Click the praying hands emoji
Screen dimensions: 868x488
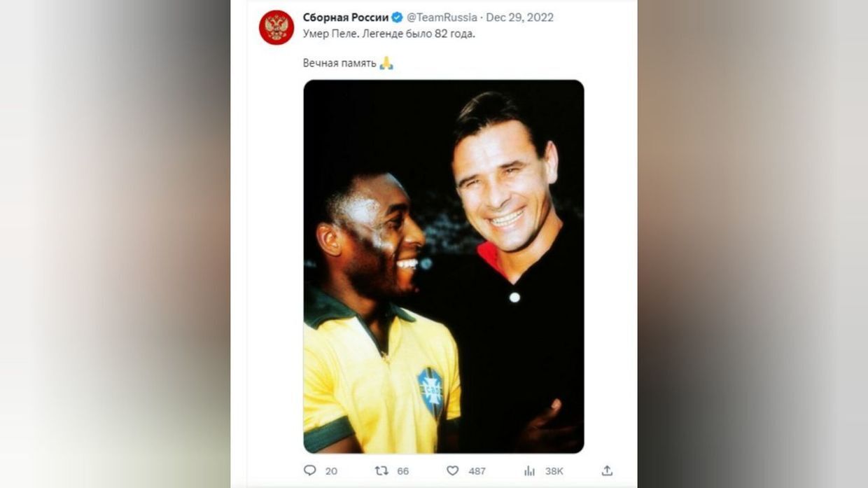click(x=386, y=64)
